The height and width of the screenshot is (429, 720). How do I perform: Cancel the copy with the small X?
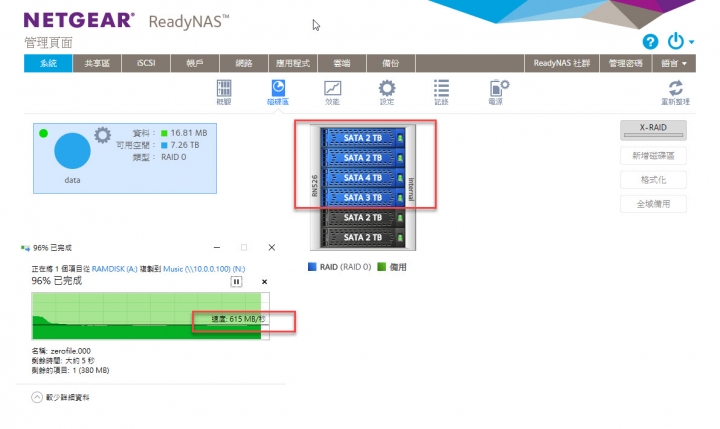264,282
